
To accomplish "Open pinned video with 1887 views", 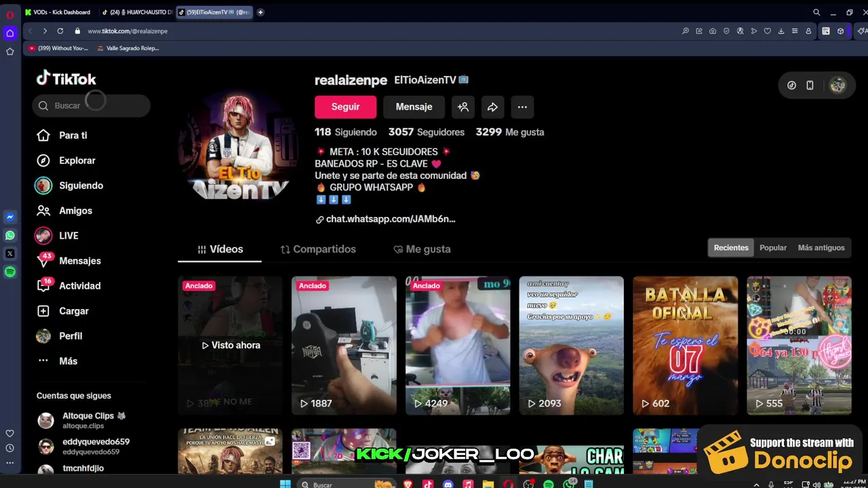I will click(344, 345).
